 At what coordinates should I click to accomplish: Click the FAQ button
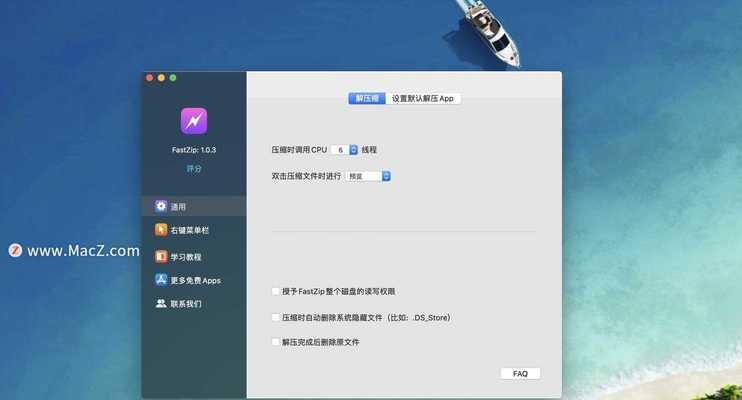click(x=520, y=373)
